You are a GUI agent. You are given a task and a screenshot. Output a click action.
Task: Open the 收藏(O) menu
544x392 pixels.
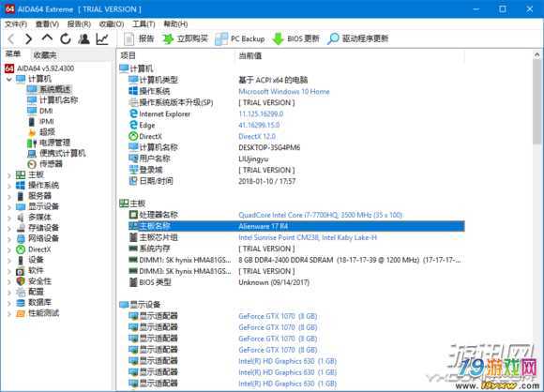pos(112,24)
